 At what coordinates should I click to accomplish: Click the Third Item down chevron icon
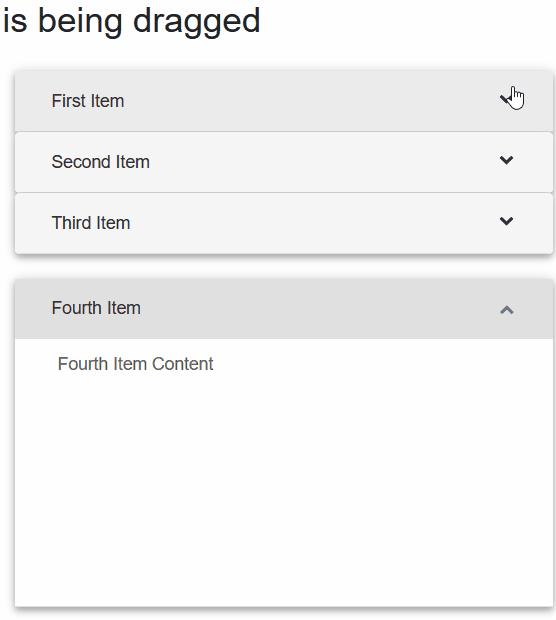(x=506, y=221)
